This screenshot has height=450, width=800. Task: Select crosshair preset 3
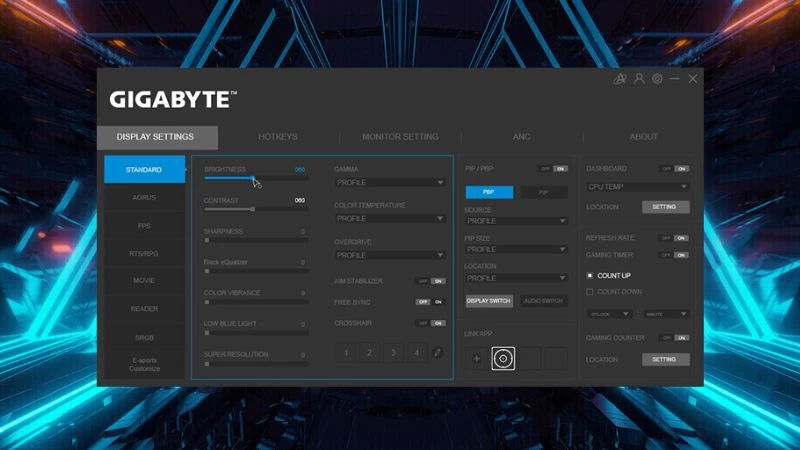point(393,353)
